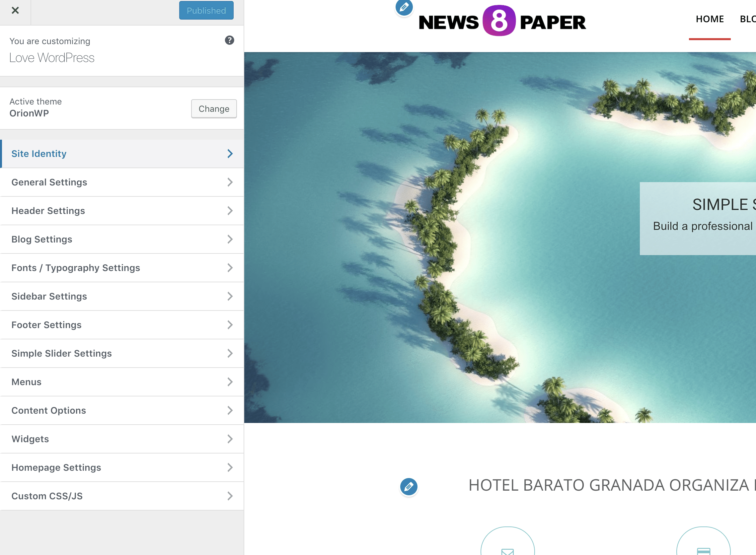The width and height of the screenshot is (756, 555).
Task: Click Change to switch the active theme
Action: point(214,108)
